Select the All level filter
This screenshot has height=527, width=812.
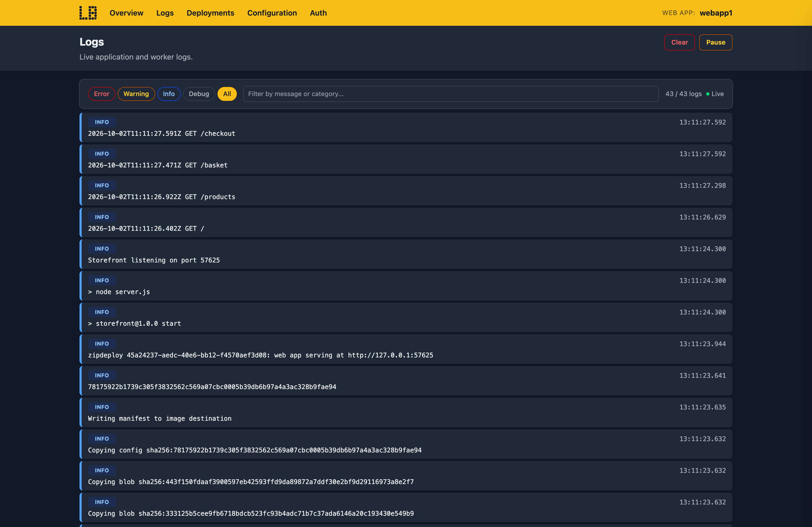coord(227,94)
